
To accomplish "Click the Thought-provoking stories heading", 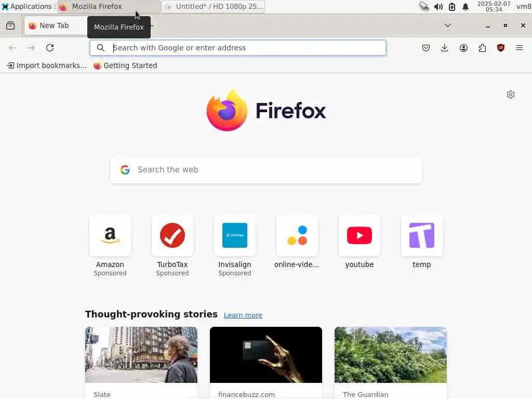I will click(151, 314).
